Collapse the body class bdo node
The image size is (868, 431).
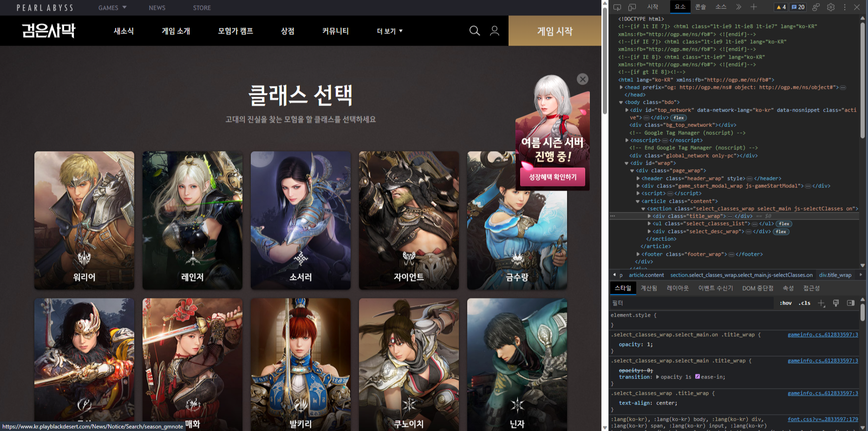[621, 102]
